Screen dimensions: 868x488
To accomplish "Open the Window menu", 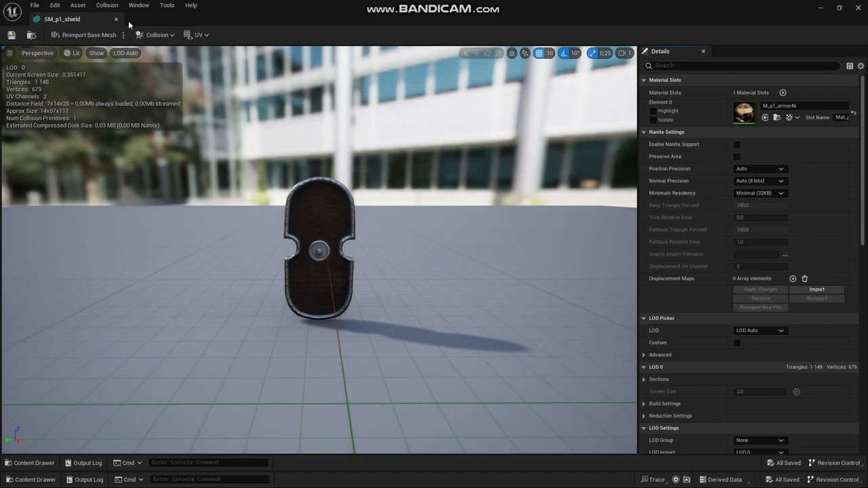I will coord(139,5).
